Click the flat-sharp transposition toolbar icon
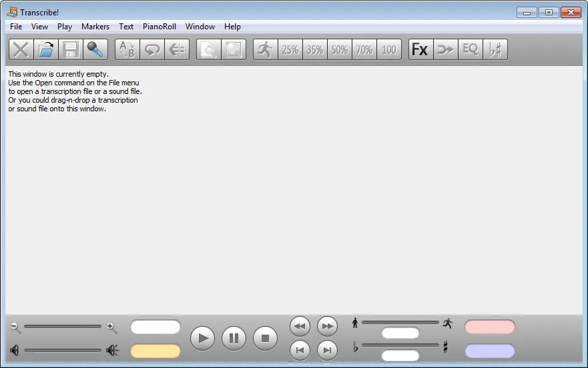This screenshot has height=368, width=588. pyautogui.click(x=495, y=49)
